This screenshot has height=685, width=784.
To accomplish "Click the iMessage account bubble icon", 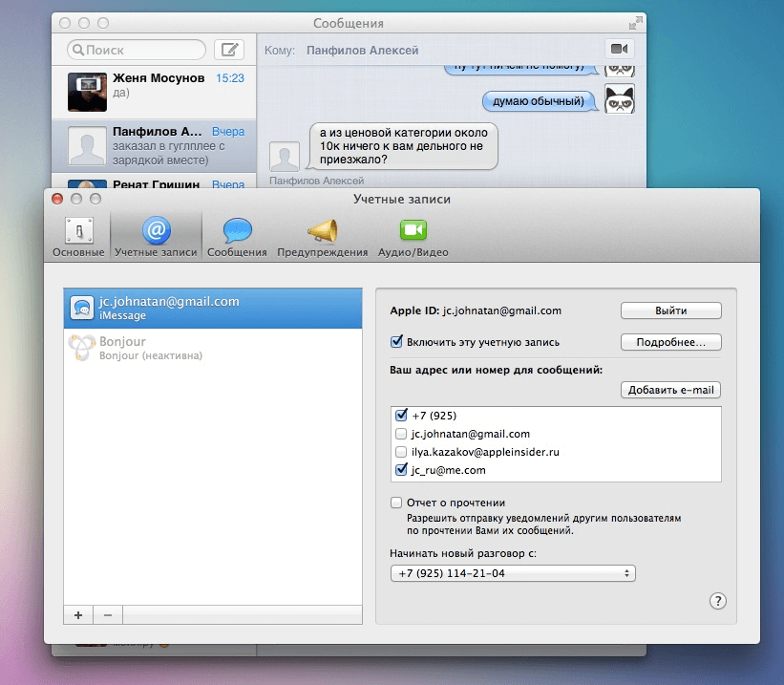I will 82,308.
